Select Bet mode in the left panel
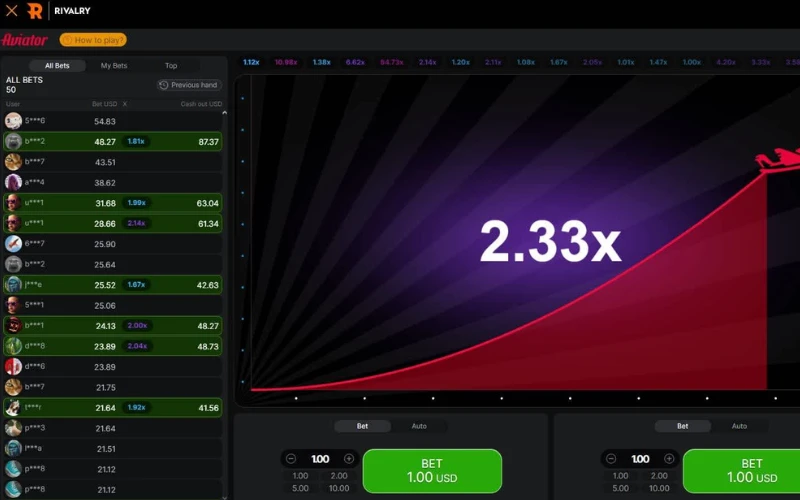Screen dimensions: 800x500 (x=362, y=426)
